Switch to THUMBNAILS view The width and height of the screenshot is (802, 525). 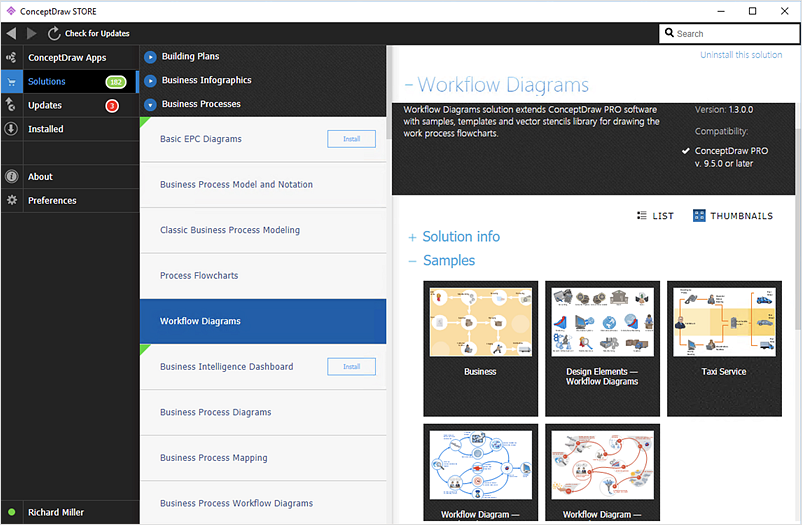[x=733, y=215]
